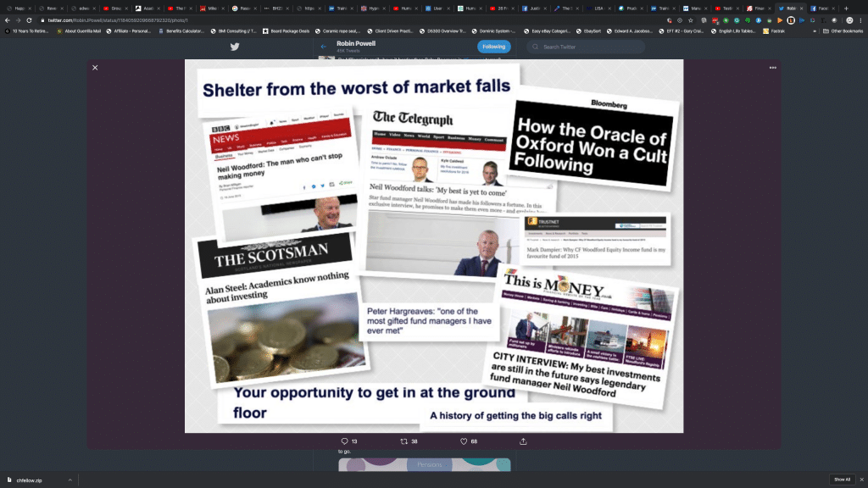
Task: Open 'Dominic System' bookmark
Action: pos(492,31)
